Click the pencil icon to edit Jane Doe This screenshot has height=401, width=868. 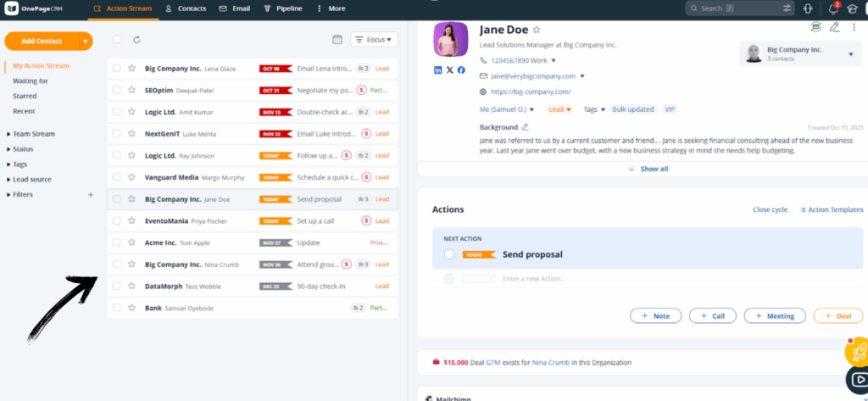point(834,27)
